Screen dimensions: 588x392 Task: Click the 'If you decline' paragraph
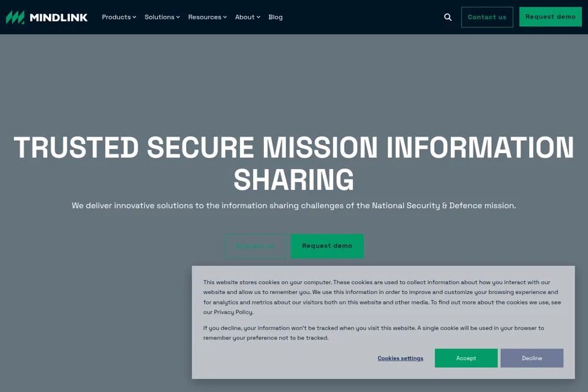(374, 333)
